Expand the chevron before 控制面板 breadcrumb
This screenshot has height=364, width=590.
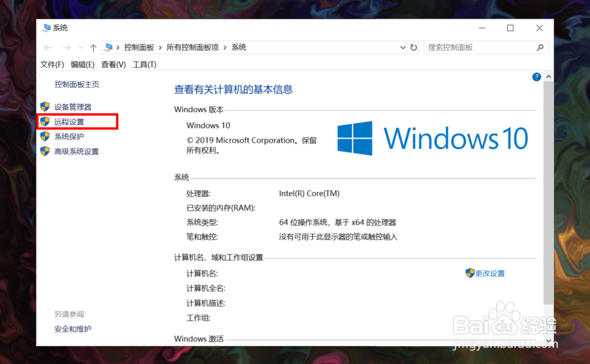click(x=118, y=47)
